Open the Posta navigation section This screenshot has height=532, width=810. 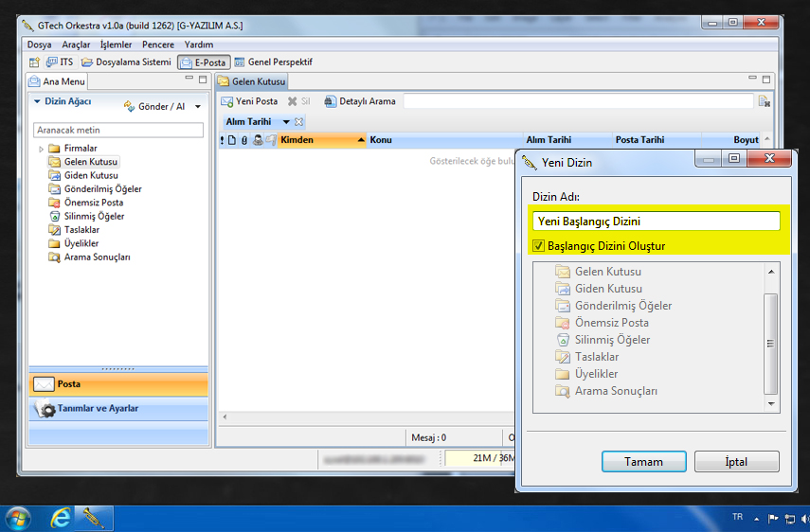click(118, 384)
